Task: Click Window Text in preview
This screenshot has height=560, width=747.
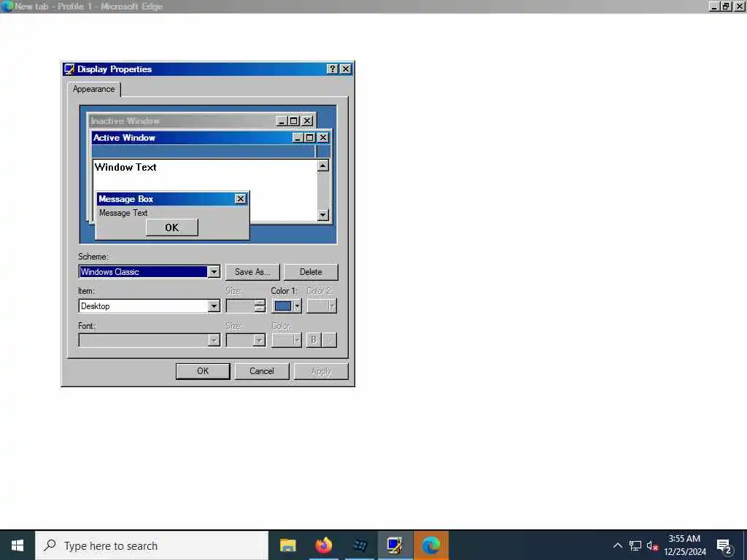Action: click(x=125, y=167)
